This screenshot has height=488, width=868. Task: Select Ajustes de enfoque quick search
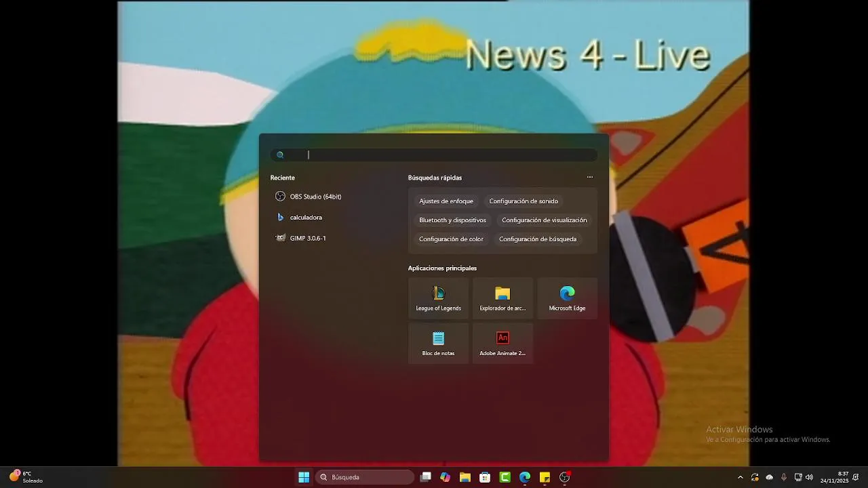coord(446,201)
